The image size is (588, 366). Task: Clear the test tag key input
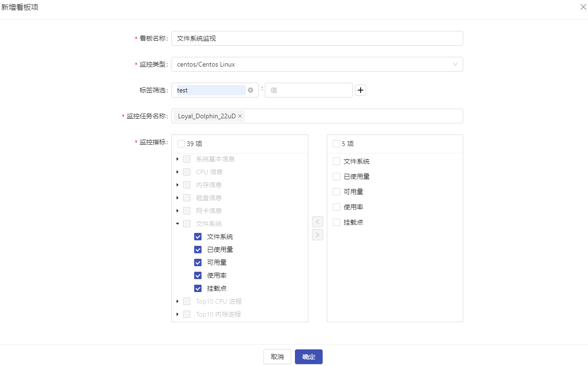pos(251,90)
